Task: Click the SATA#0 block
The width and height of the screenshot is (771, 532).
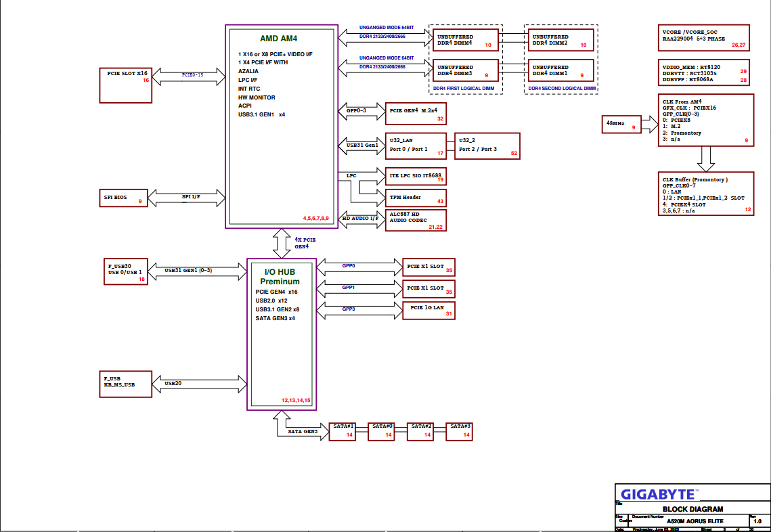Action: [381, 431]
